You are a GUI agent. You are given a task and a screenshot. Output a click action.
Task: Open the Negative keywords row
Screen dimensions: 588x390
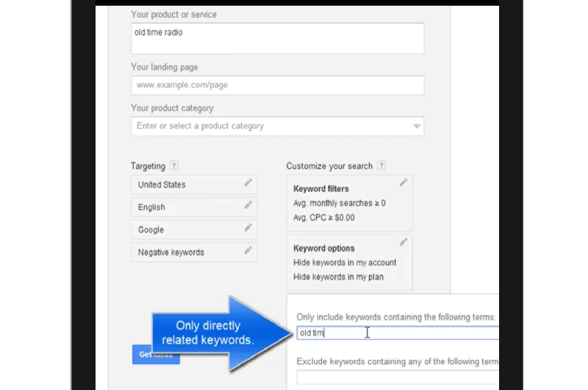(194, 252)
